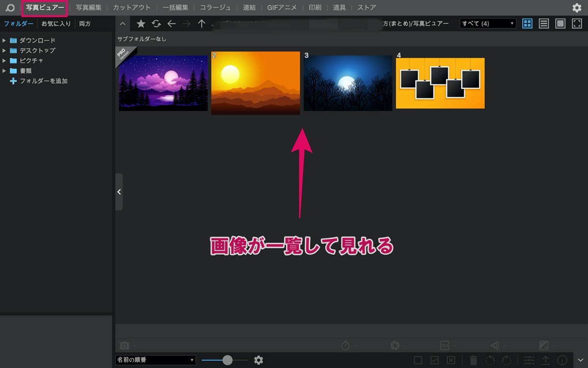Collapse the subfolder bar with the caret

122,24
